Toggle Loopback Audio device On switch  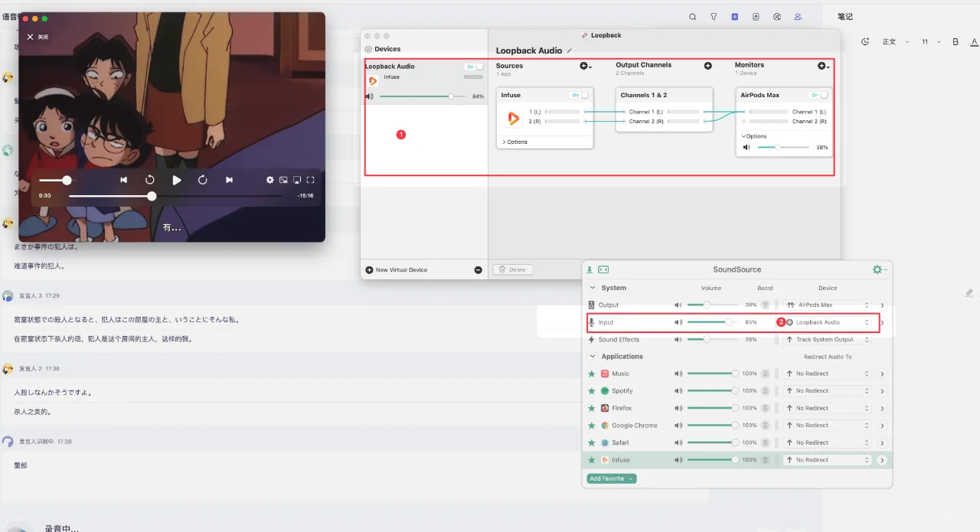[474, 67]
